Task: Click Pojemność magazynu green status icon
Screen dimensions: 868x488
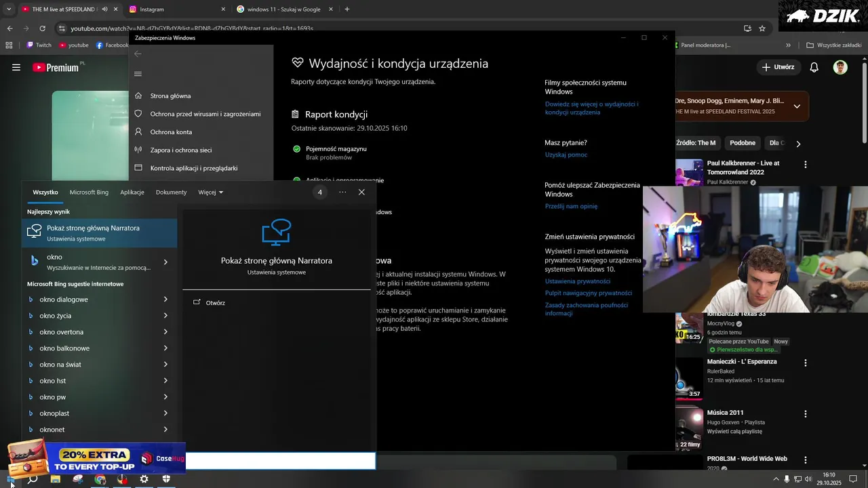Action: [296, 149]
